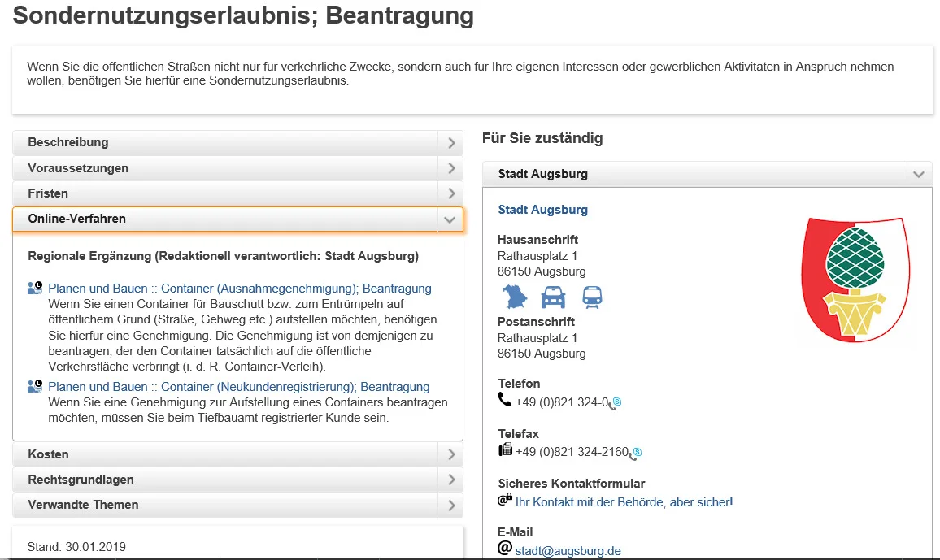Screen dimensions: 940x560
Task: Open the blue Stadt Augsburg link
Action: point(542,210)
